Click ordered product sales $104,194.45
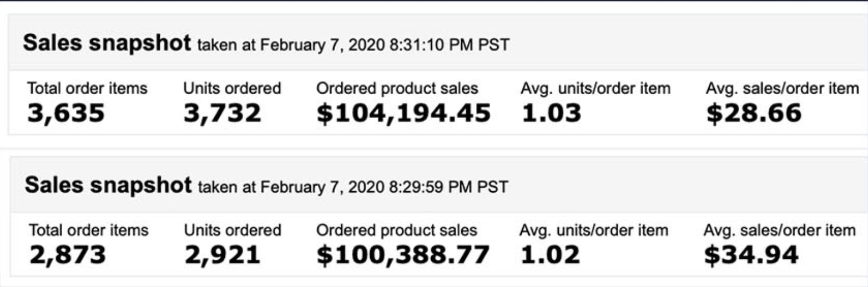868x287 pixels. click(403, 113)
